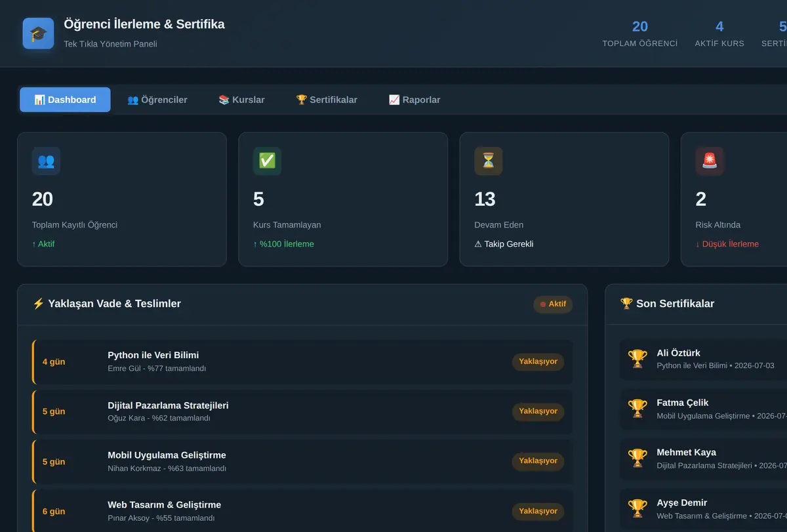The image size is (787, 532).
Task: Select the 'Web Tasarım & Geliştirme' deadline title
Action: (165, 505)
